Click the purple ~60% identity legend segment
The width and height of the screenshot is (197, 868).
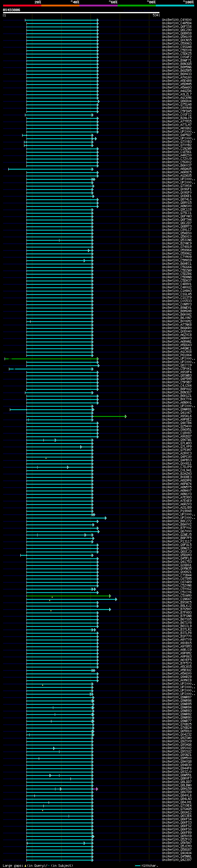coord(99,6)
